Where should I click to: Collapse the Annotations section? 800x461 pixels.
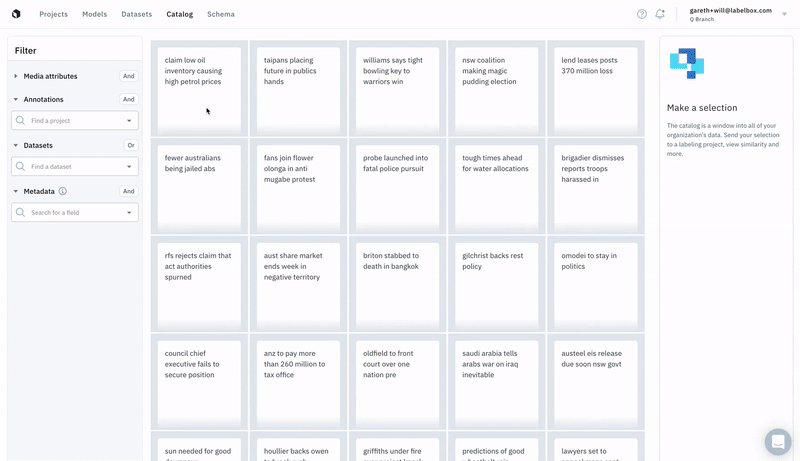(x=16, y=99)
